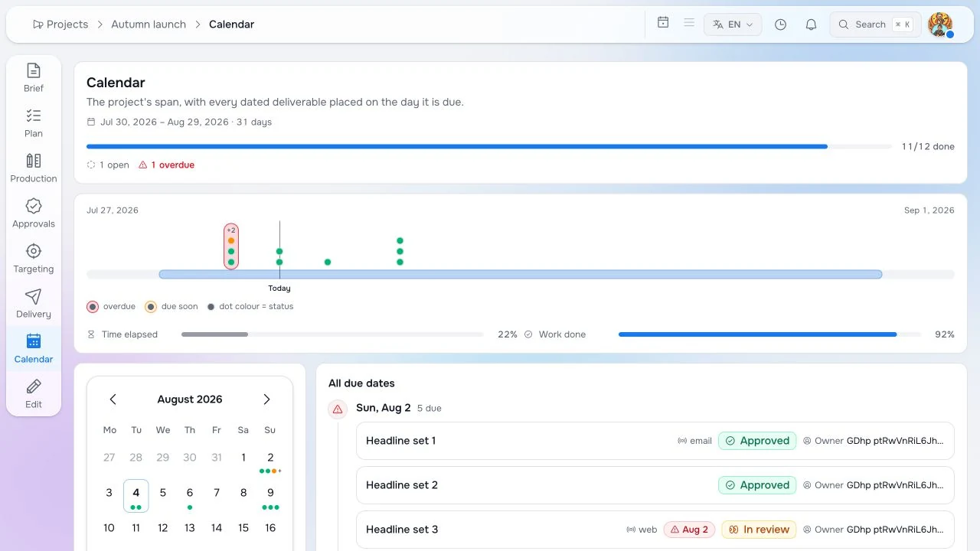Open the Brief section in sidebar

point(34,77)
